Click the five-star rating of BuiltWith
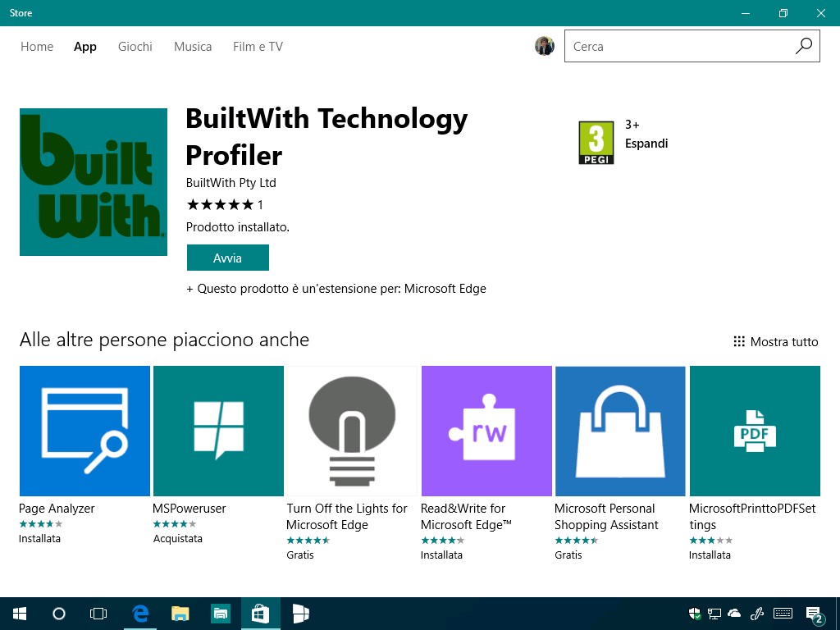The image size is (840, 630). 220,204
